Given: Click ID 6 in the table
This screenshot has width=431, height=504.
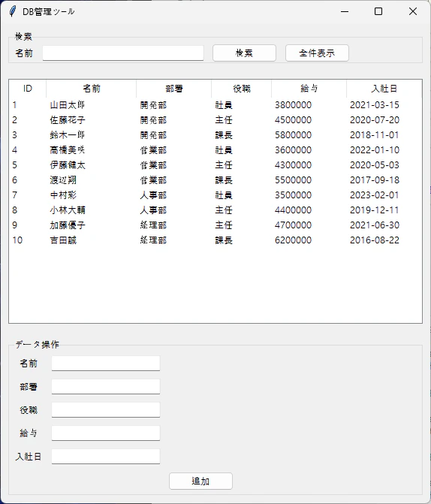Looking at the screenshot, I should (15, 180).
